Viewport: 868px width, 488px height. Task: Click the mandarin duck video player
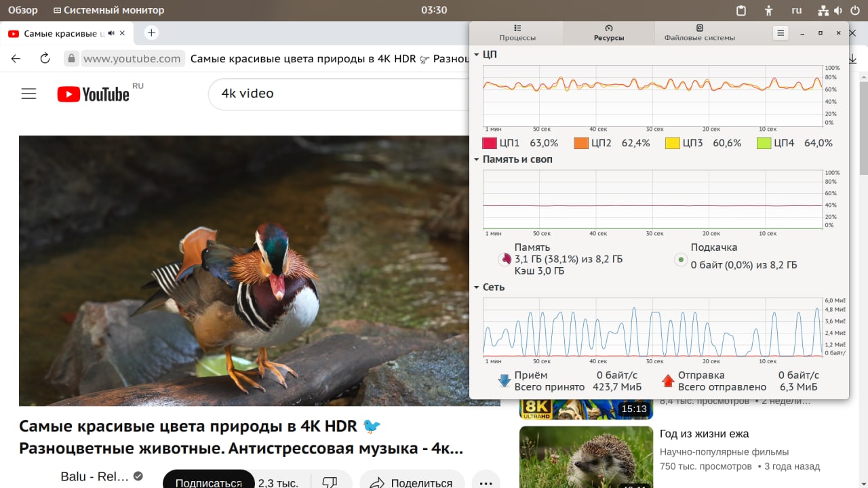[260, 270]
